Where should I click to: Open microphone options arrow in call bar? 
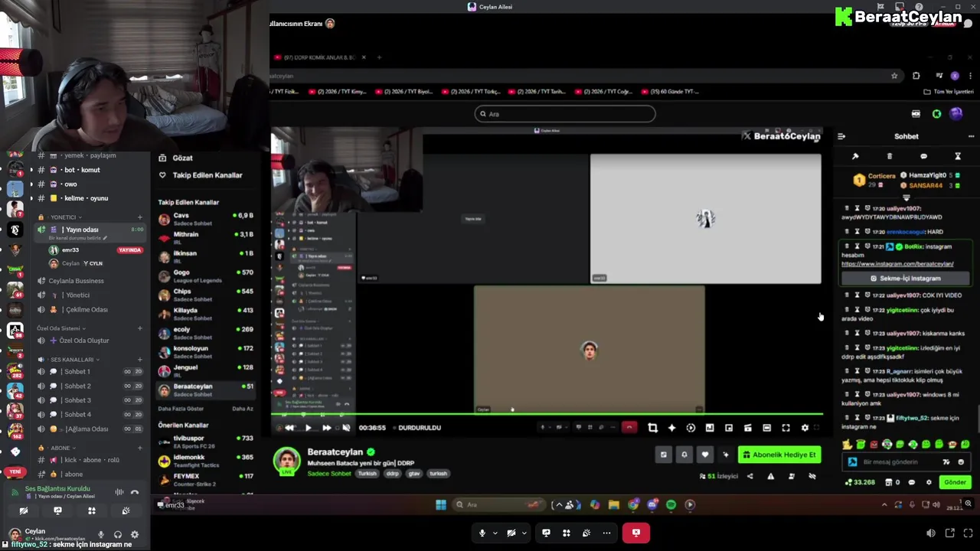coord(495,533)
